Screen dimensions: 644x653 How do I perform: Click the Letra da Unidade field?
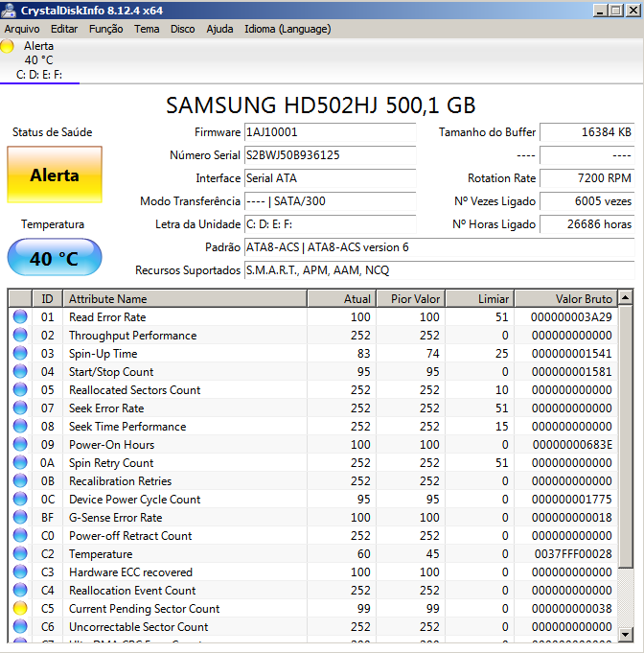point(330,224)
